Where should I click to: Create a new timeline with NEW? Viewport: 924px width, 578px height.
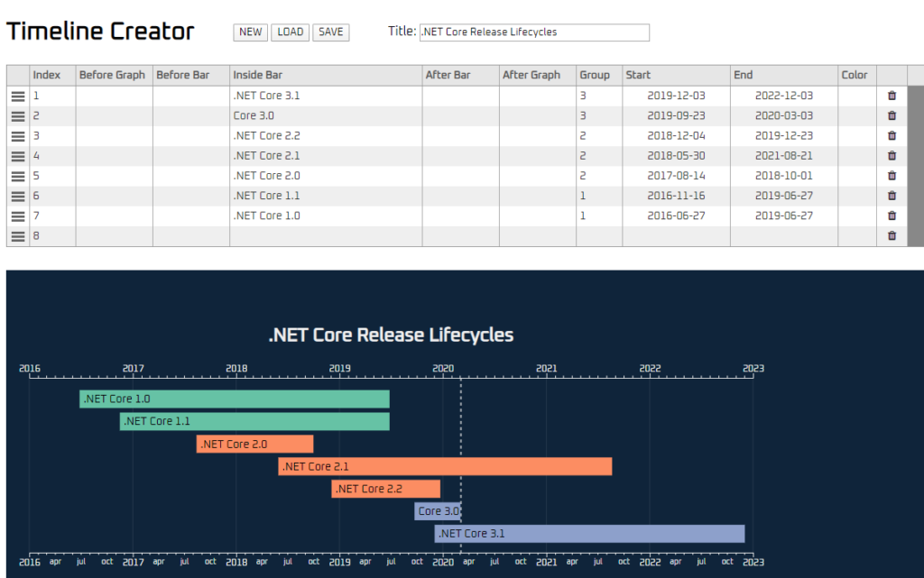(251, 32)
